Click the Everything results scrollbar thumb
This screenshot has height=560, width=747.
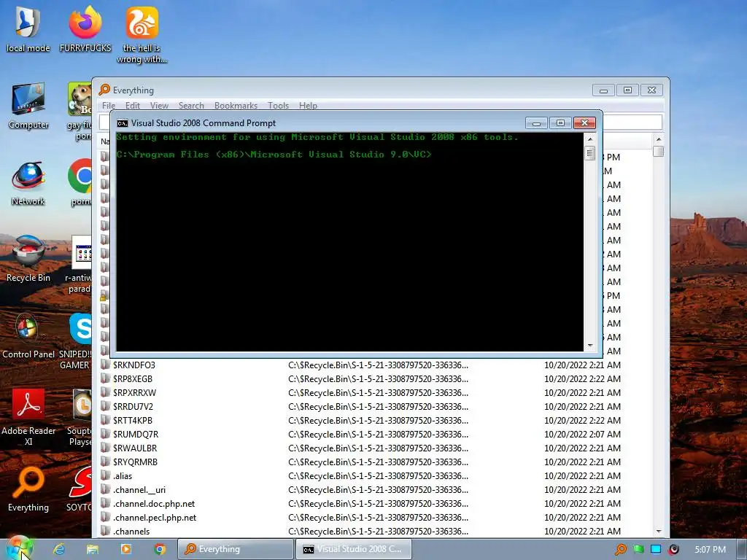tap(659, 152)
